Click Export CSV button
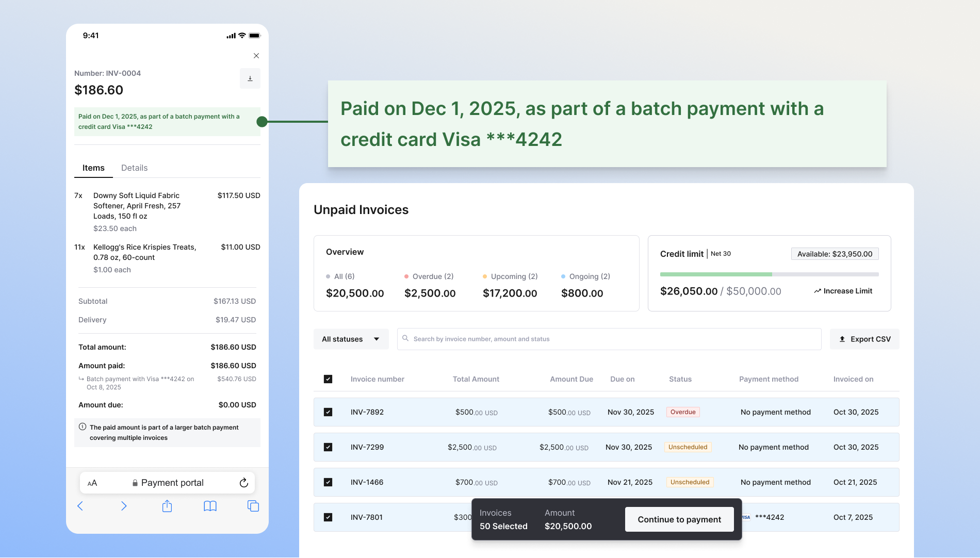Image resolution: width=980 pixels, height=558 pixels. (x=864, y=339)
